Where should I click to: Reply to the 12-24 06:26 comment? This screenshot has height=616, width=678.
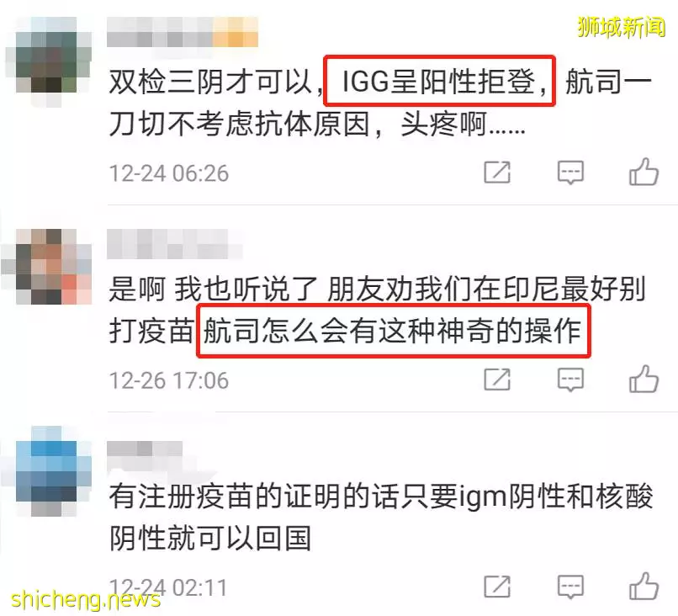click(x=570, y=173)
